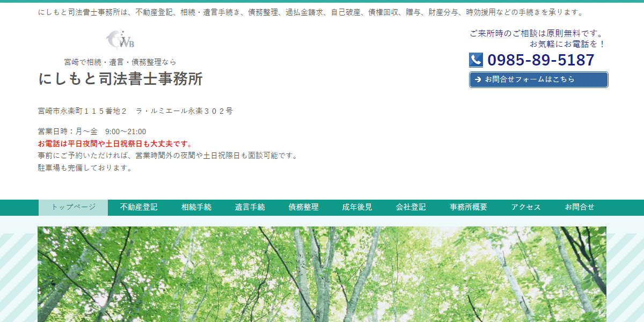644x322 pixels.
Task: Click the arrow icon on the contact form button
Action: click(477, 79)
